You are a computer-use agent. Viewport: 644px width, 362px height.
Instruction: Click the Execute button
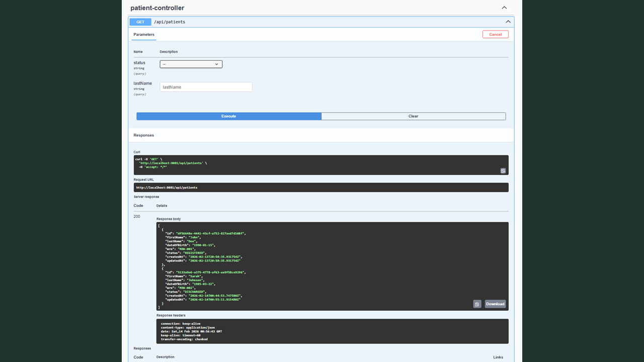pos(229,116)
